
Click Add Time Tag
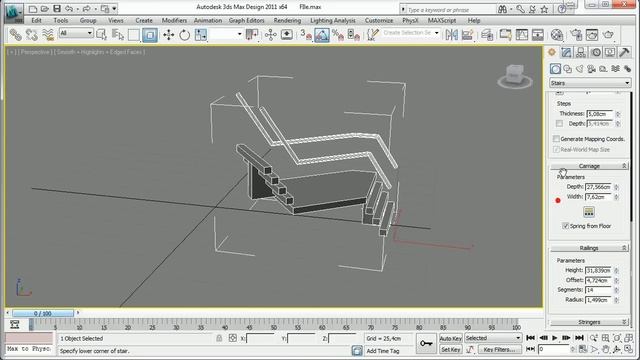pyautogui.click(x=383, y=351)
